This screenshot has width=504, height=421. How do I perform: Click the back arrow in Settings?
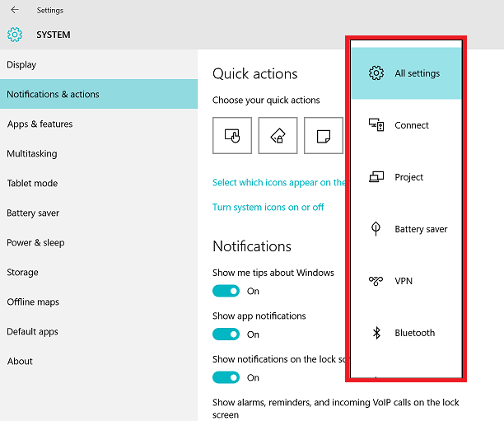15,10
